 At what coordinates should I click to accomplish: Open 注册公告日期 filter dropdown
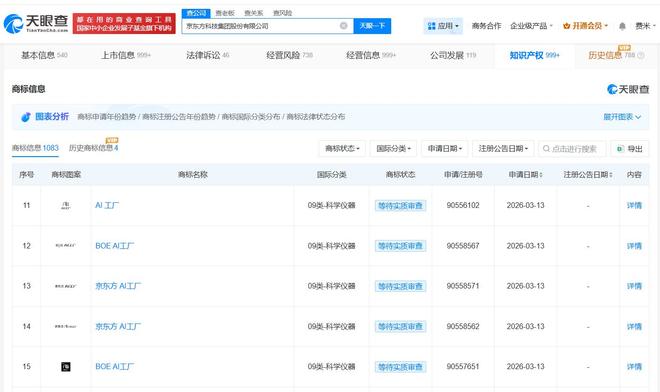tap(503, 149)
